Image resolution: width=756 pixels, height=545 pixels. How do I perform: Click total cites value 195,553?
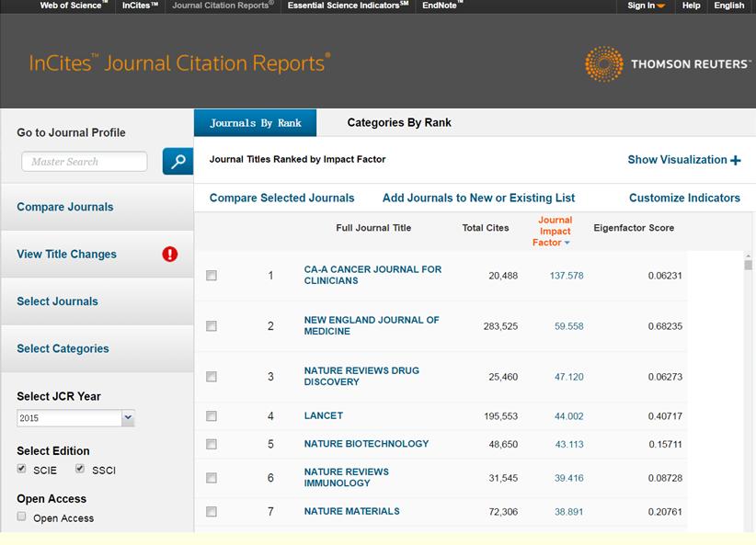[500, 416]
